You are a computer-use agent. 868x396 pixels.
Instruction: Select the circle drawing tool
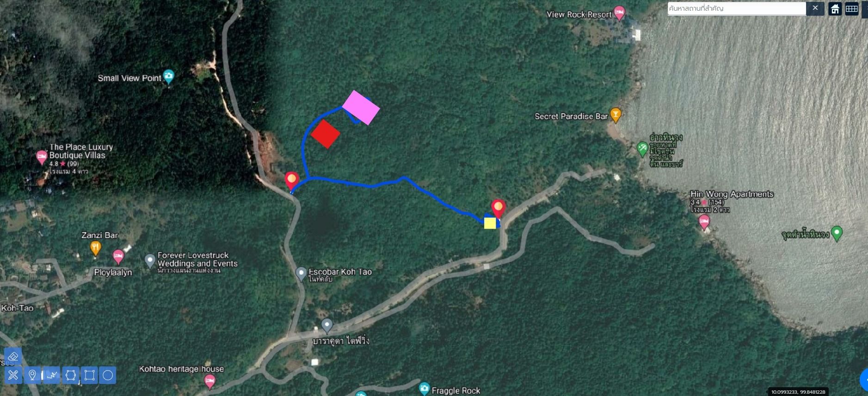[x=108, y=375]
